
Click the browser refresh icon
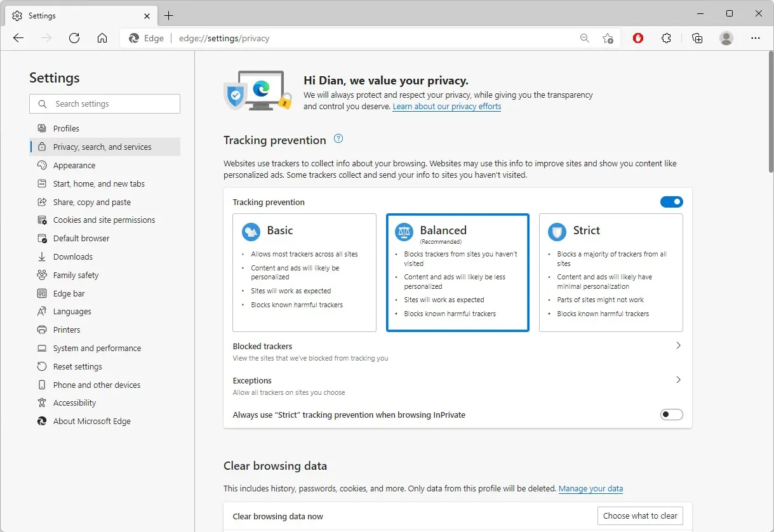[x=74, y=38]
